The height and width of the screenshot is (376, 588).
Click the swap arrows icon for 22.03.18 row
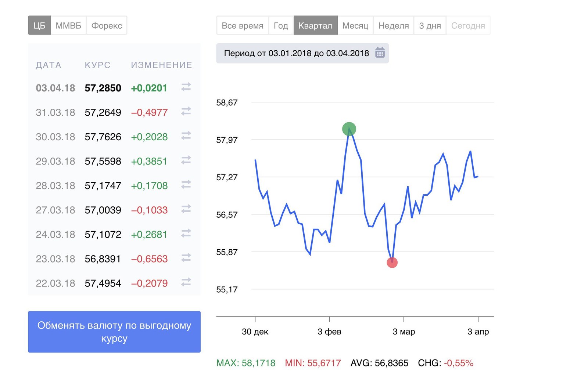pos(186,282)
